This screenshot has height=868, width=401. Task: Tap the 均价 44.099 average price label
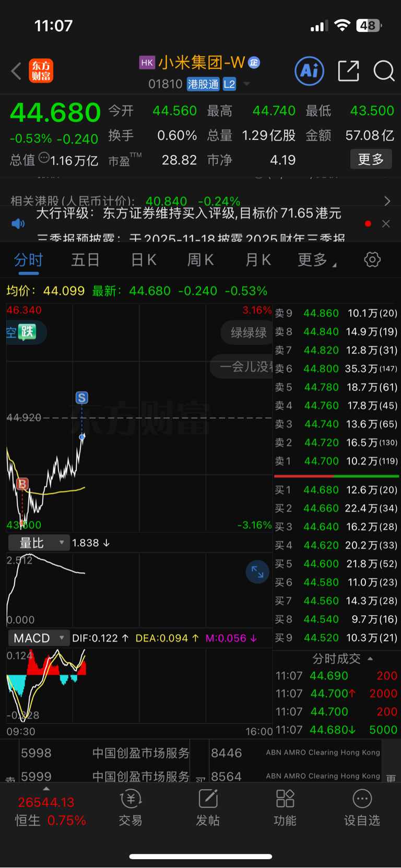45,291
